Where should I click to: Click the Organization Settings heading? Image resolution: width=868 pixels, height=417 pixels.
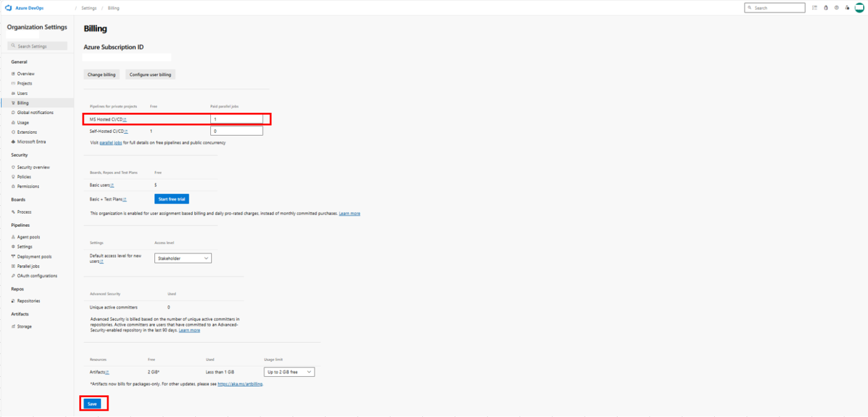point(37,27)
